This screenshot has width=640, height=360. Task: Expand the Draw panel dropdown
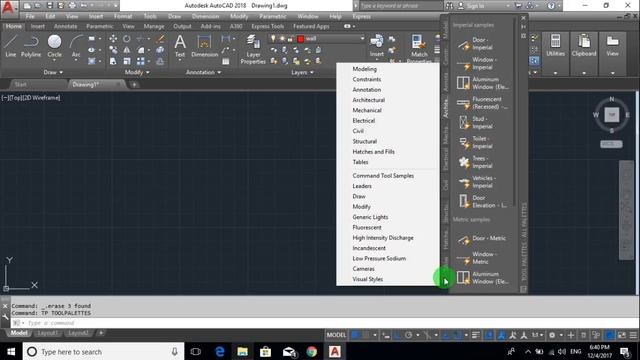(x=53, y=72)
